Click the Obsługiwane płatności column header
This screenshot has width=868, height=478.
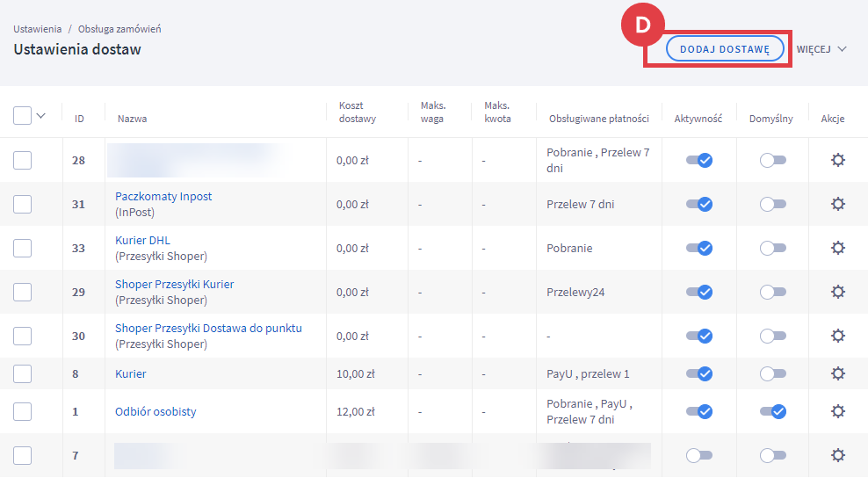598,119
